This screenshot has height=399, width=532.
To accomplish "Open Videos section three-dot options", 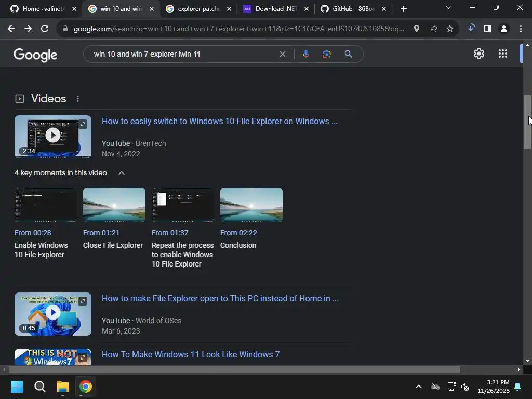I will point(78,99).
